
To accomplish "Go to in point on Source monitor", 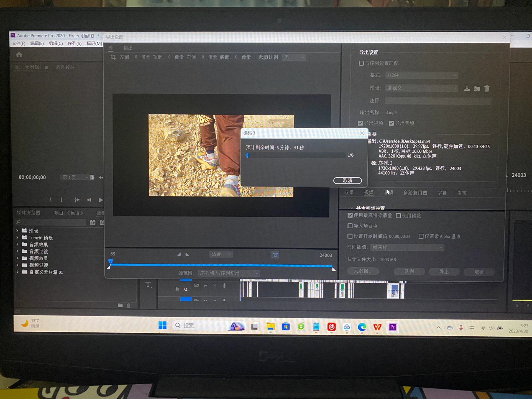I will pyautogui.click(x=77, y=199).
